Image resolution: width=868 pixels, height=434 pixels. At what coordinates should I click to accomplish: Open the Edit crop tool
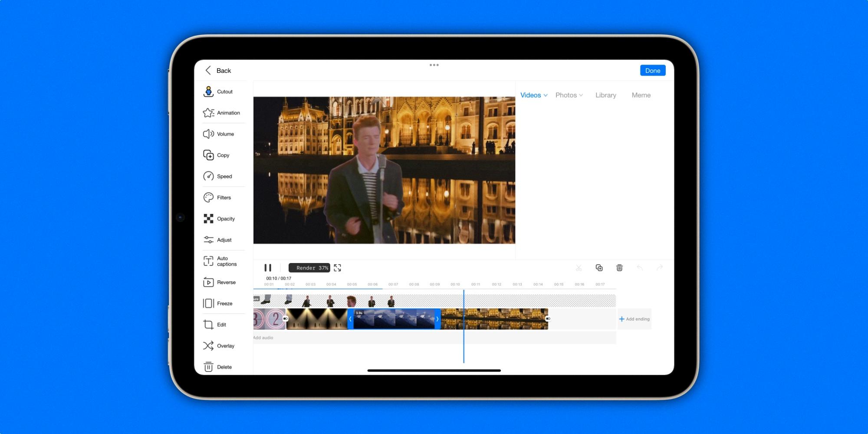click(214, 325)
